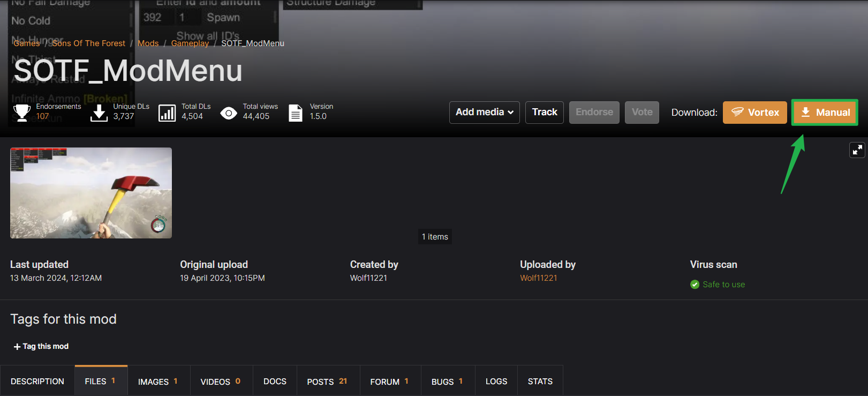Follow the Gameplay breadcrumb link

point(190,43)
